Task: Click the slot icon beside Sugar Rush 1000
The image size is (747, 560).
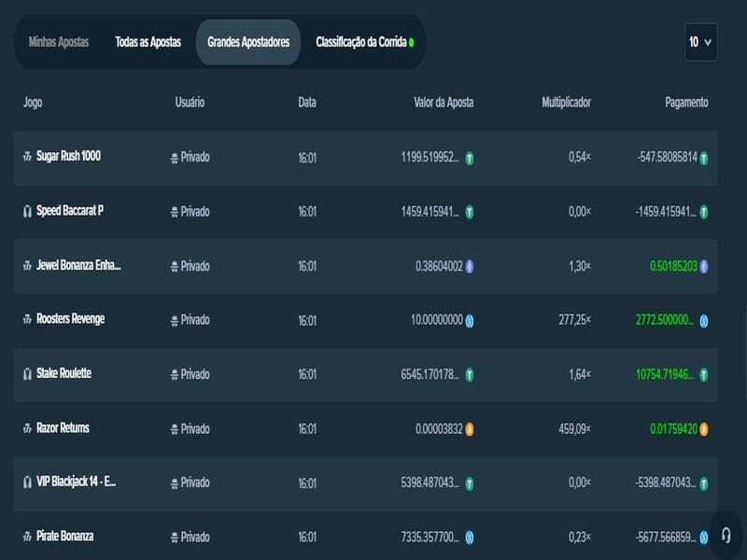Action: tap(27, 156)
